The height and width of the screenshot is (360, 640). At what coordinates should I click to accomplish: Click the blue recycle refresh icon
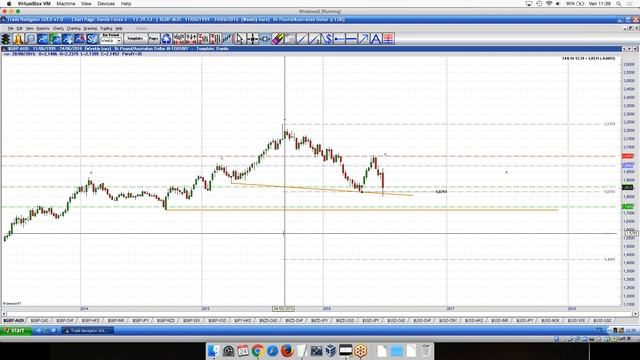[166, 39]
